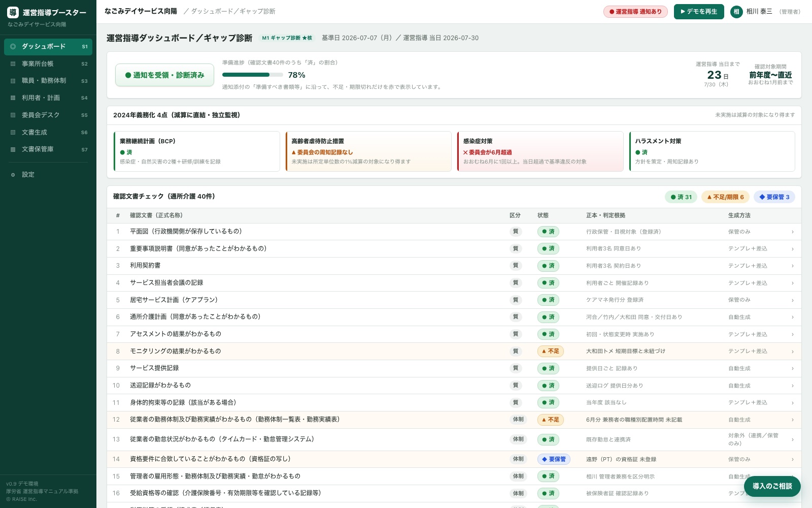The image size is (812, 508).
Task: Click the 文書生成 sidebar icon
Action: (x=13, y=133)
